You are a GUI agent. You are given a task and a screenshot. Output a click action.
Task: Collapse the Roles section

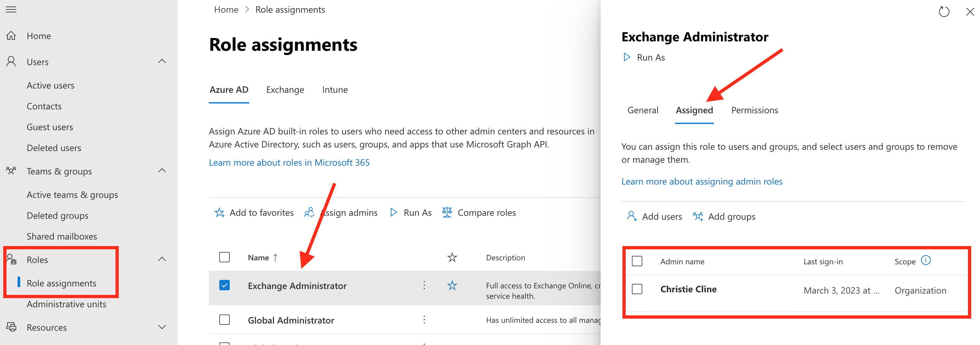click(162, 259)
